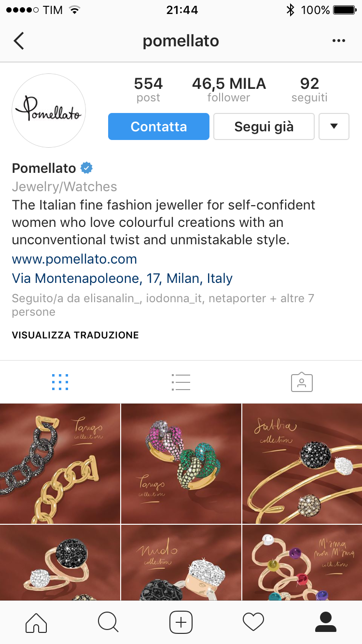Open the three-dot options menu
The image size is (362, 644).
pyautogui.click(x=339, y=41)
